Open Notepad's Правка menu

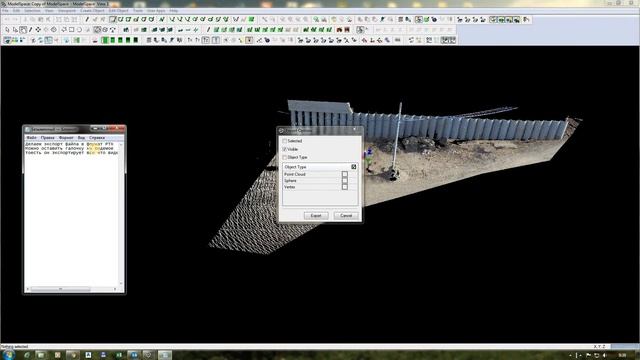point(48,138)
